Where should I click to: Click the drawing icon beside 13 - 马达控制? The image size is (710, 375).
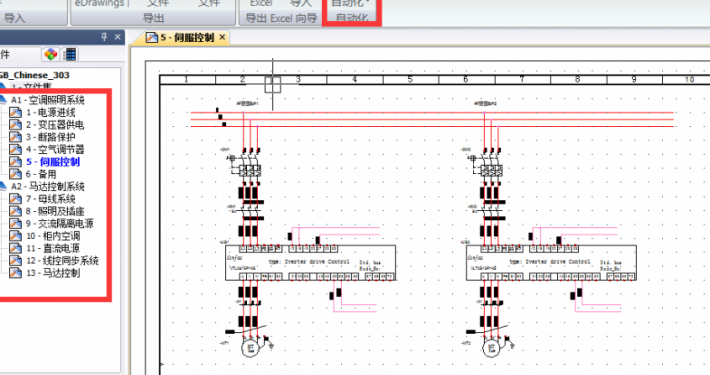click(x=15, y=273)
